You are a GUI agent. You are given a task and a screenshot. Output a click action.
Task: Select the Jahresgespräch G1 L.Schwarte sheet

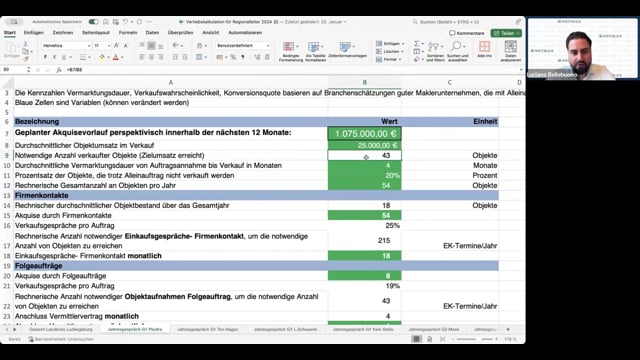285,329
